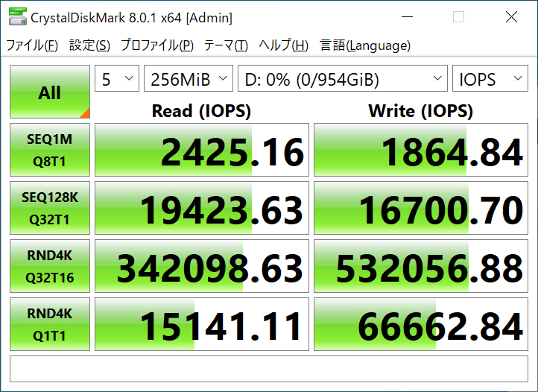
Task: Close the CrystalDiskMark window
Action: tap(511, 17)
